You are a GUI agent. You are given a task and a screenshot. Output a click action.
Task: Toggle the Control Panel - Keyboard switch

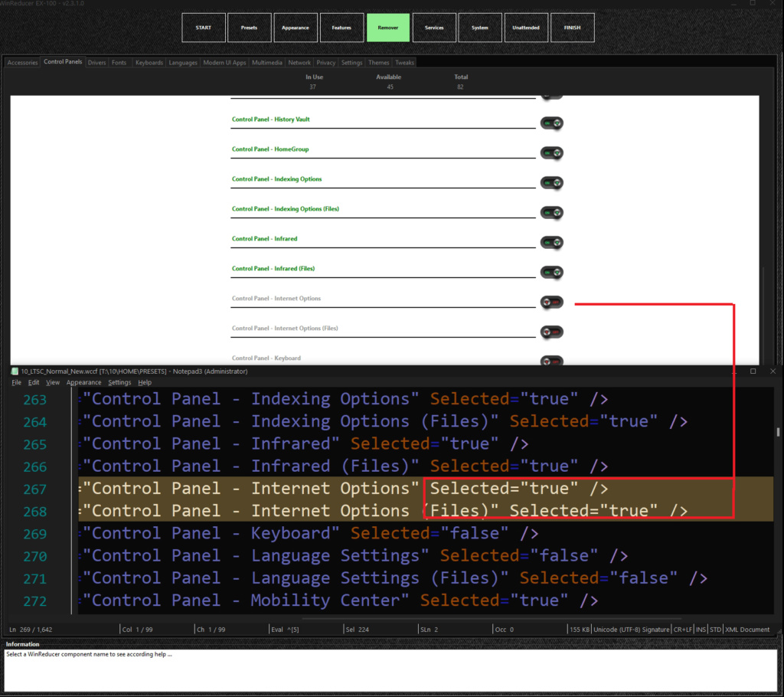tap(551, 361)
